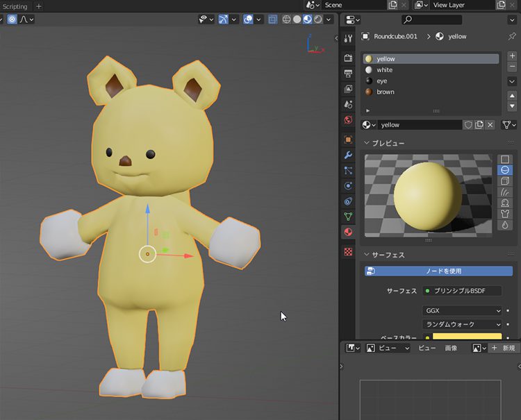
Task: Click the ノードを使用 button
Action: pos(438,271)
